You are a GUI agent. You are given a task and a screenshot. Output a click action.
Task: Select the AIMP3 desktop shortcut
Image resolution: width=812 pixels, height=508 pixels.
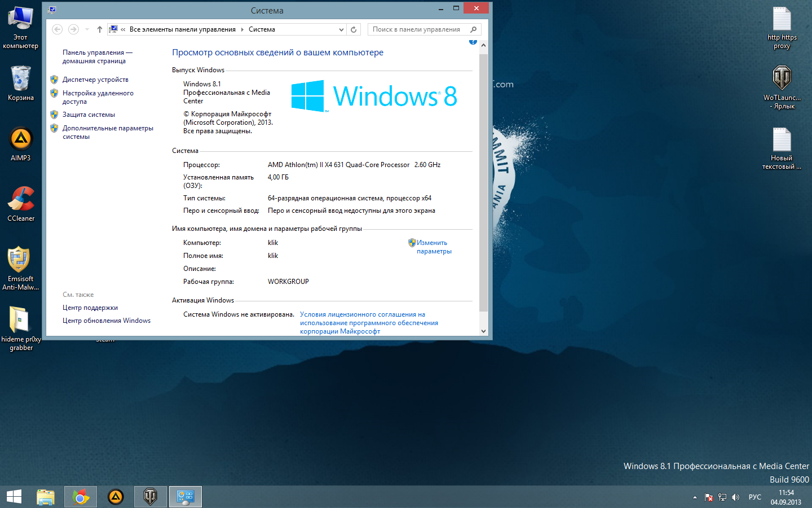pos(21,143)
